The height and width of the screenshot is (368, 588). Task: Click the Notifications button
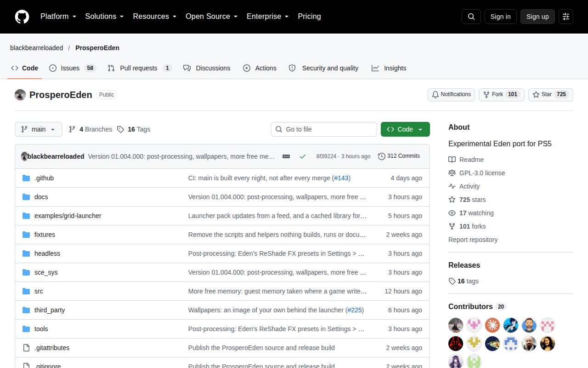(451, 94)
